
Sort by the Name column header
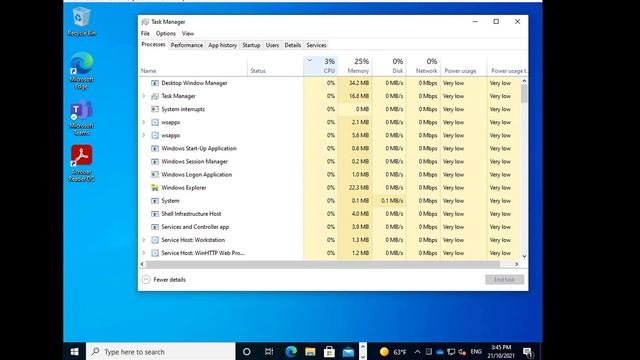[x=193, y=66]
